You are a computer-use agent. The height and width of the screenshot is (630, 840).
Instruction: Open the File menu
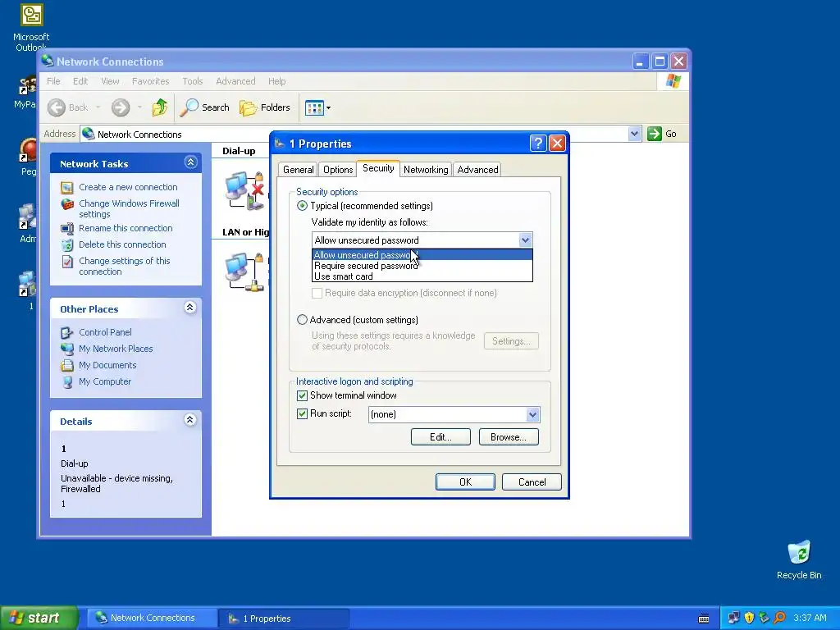(53, 81)
